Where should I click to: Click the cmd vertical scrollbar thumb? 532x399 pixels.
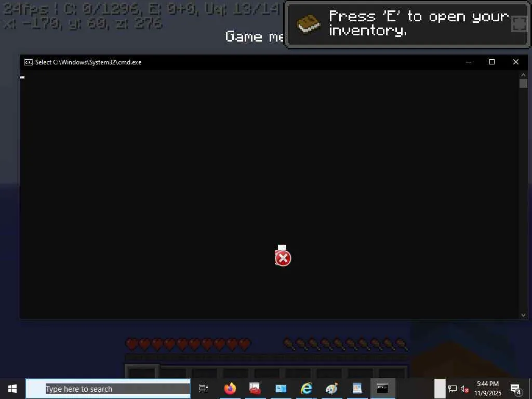coord(523,84)
